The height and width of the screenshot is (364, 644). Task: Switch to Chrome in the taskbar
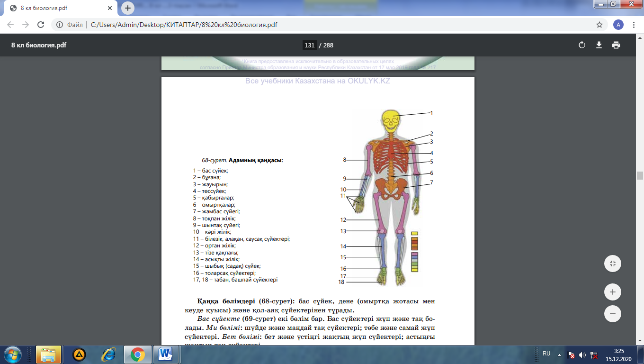tap(138, 354)
